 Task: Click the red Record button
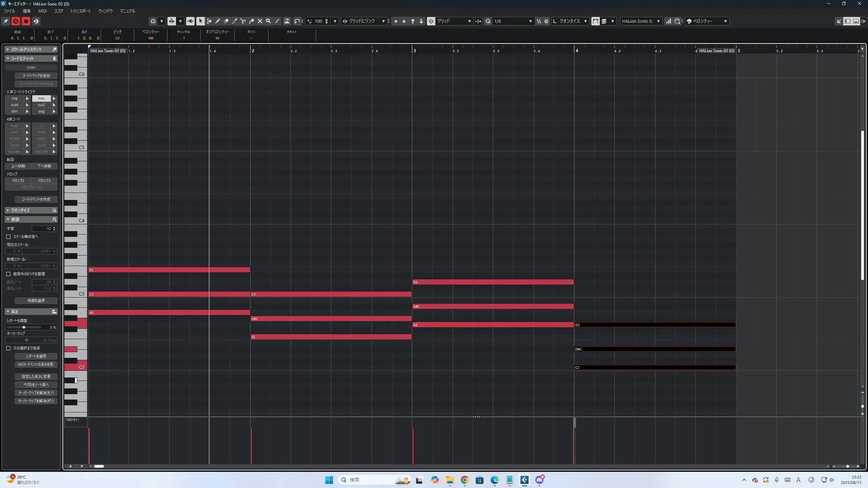(x=26, y=21)
